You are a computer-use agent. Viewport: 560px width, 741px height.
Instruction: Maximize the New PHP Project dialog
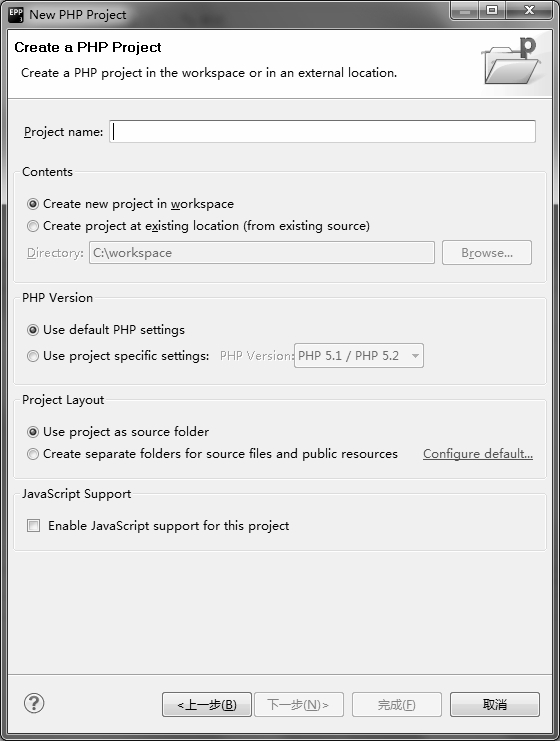point(492,10)
